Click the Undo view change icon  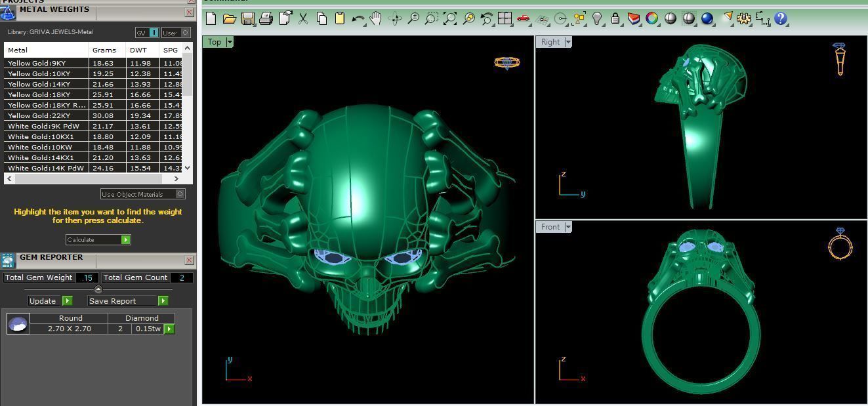click(487, 19)
